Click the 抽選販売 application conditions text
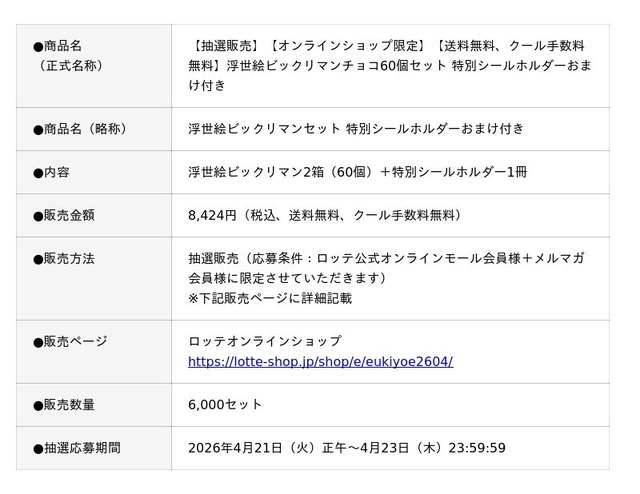 point(386,258)
